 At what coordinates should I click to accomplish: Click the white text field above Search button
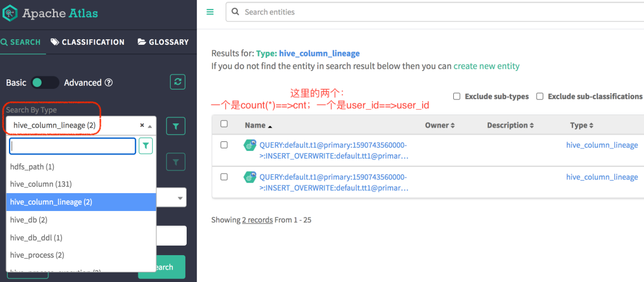[171, 235]
